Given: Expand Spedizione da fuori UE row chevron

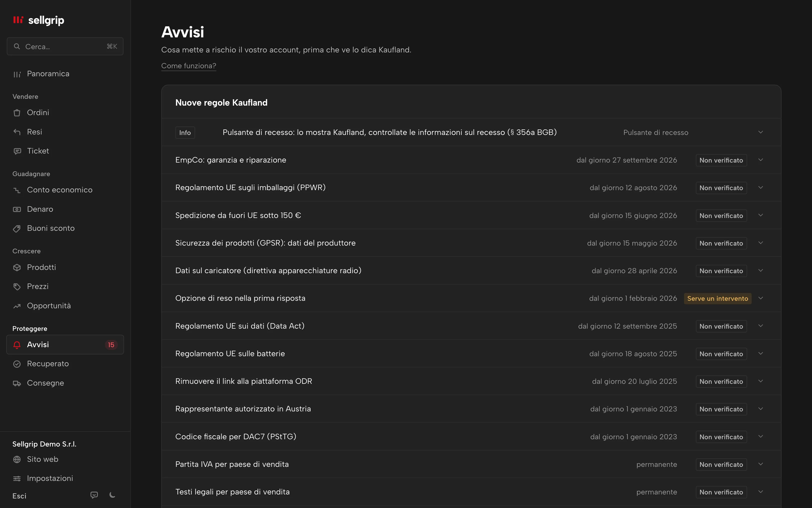Looking at the screenshot, I should (x=761, y=215).
